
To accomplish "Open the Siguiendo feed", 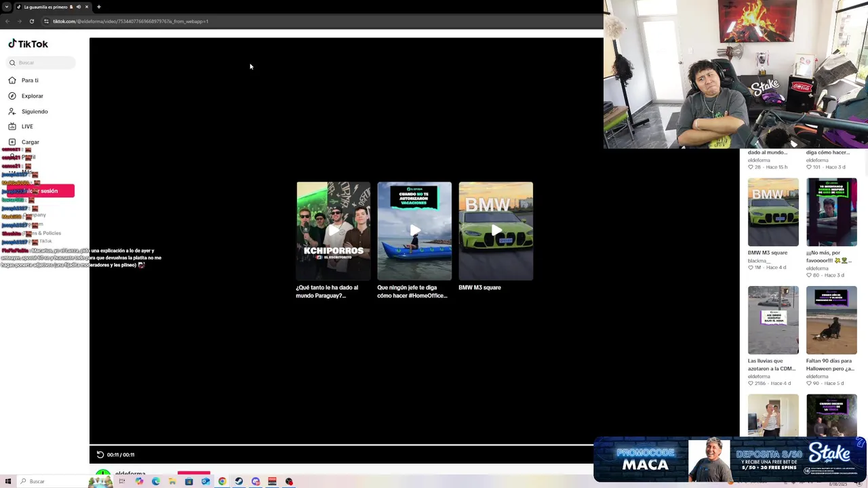I will click(x=35, y=111).
